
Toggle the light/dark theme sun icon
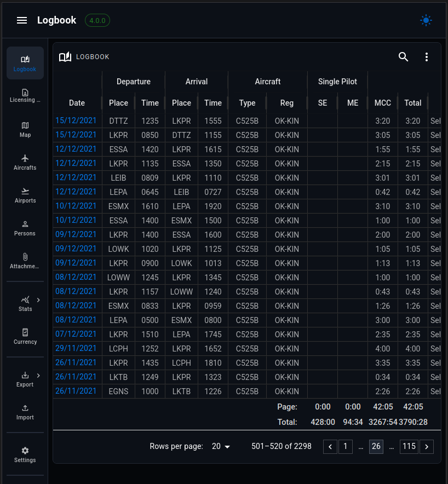426,20
